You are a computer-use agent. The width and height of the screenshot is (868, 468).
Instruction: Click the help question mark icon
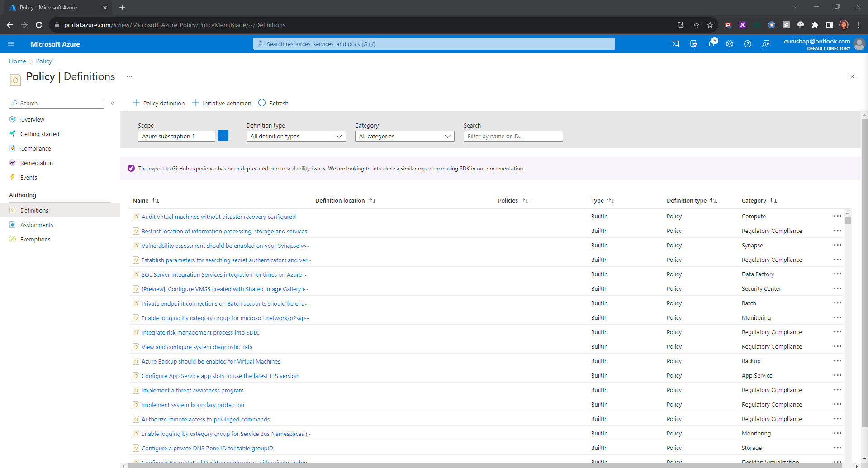click(x=748, y=44)
